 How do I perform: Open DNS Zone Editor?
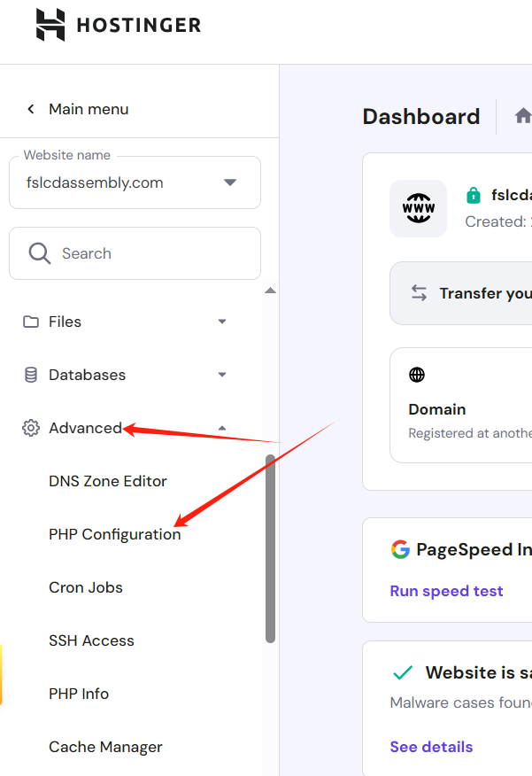coord(108,481)
